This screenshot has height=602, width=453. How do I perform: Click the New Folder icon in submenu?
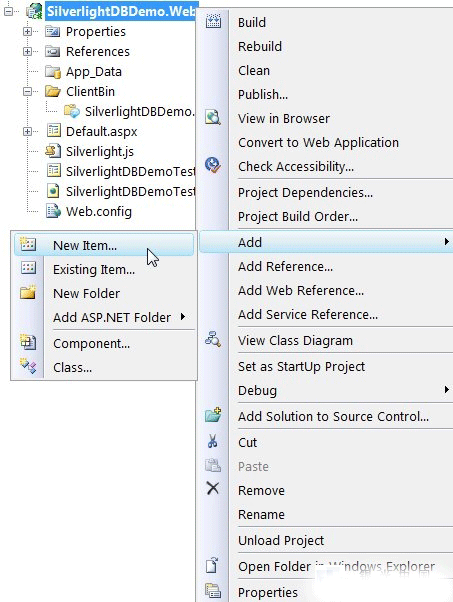28,292
